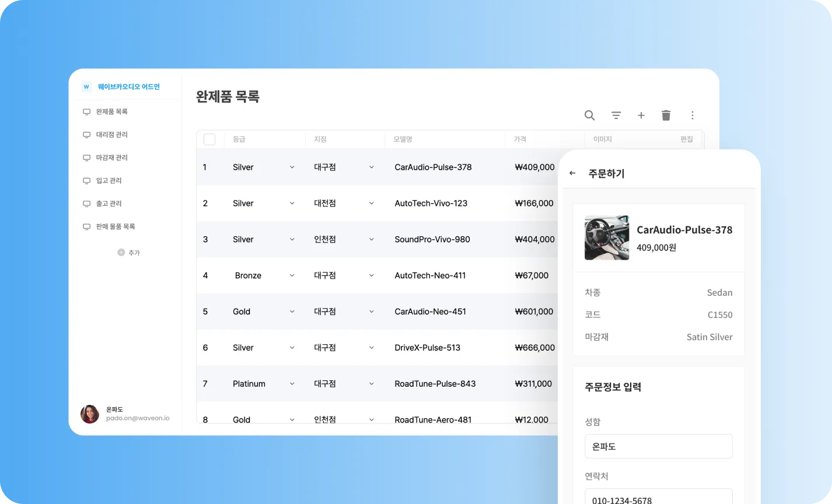Open 출고 관리 in sidebar menu
The width and height of the screenshot is (832, 504).
109,204
